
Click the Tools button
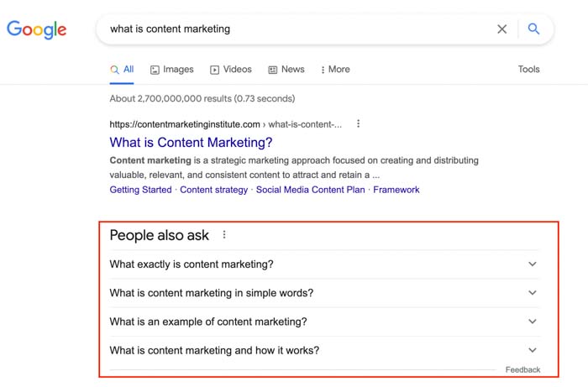click(x=528, y=70)
